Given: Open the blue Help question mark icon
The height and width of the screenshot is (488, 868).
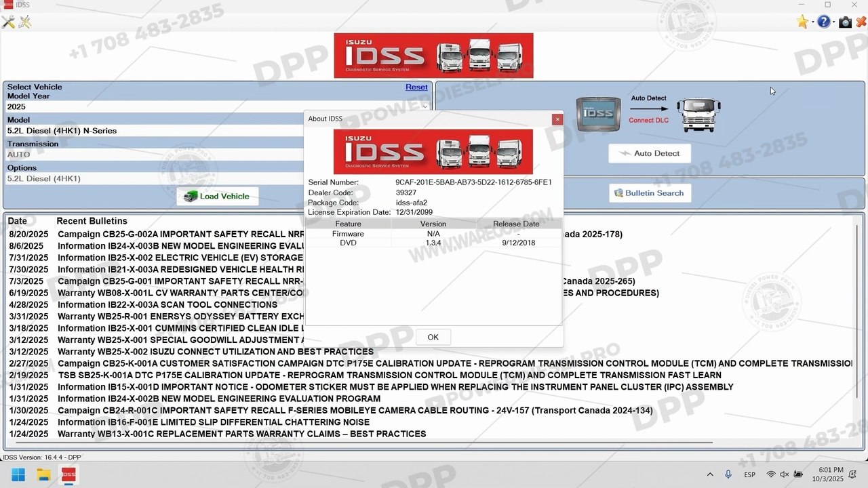Looking at the screenshot, I should [x=823, y=22].
